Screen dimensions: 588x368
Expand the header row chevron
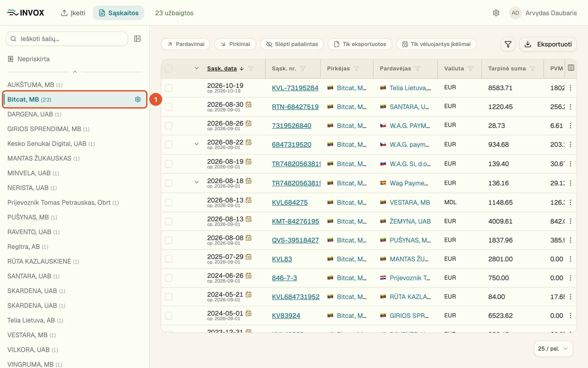[197, 68]
